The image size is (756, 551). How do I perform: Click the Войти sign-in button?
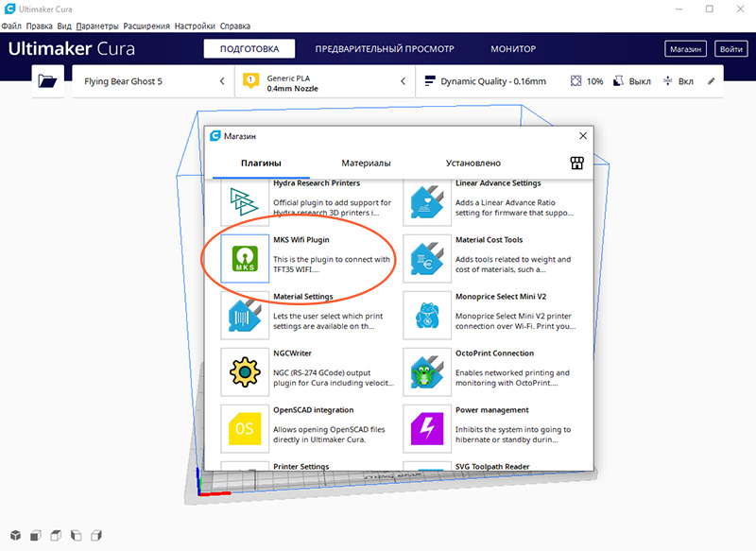pyautogui.click(x=730, y=49)
